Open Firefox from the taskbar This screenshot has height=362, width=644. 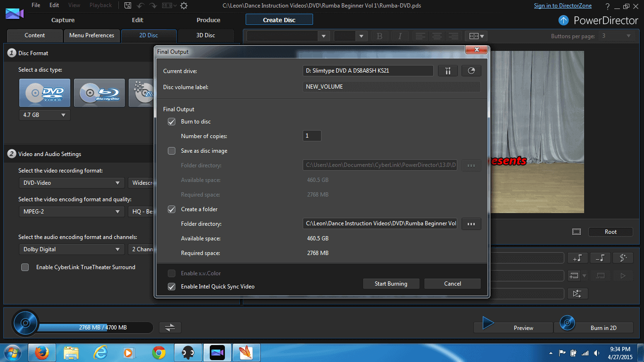coord(42,353)
